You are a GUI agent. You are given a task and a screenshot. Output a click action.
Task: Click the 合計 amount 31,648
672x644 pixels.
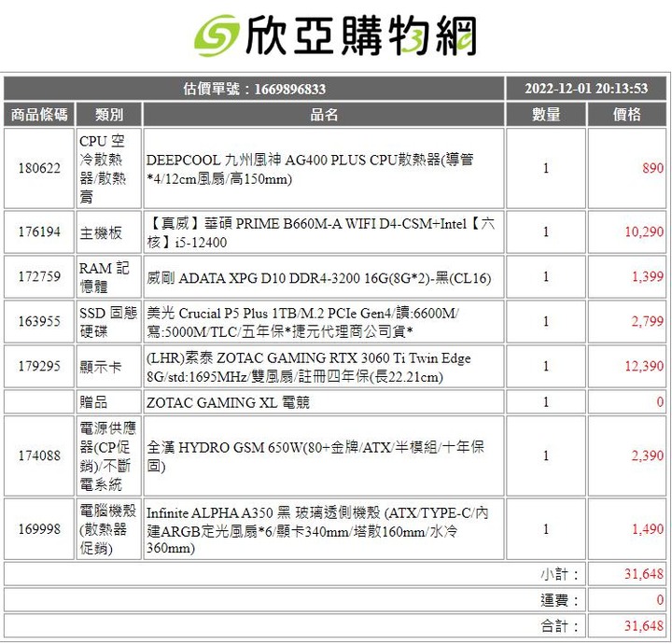pos(644,625)
